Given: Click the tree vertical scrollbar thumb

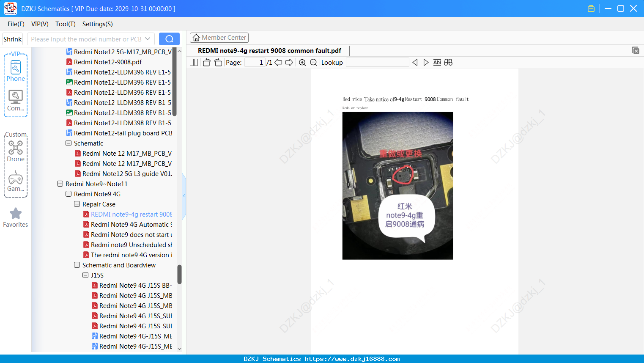Looking at the screenshot, I should pyautogui.click(x=179, y=275).
